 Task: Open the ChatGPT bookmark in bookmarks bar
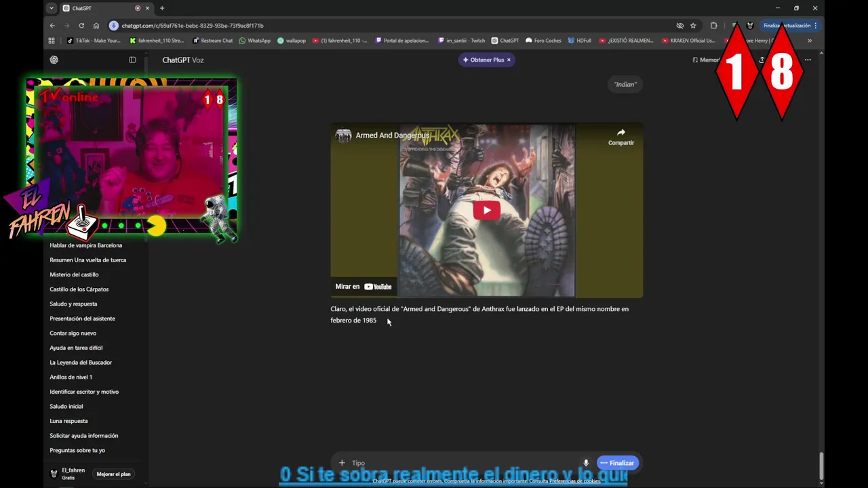(505, 41)
